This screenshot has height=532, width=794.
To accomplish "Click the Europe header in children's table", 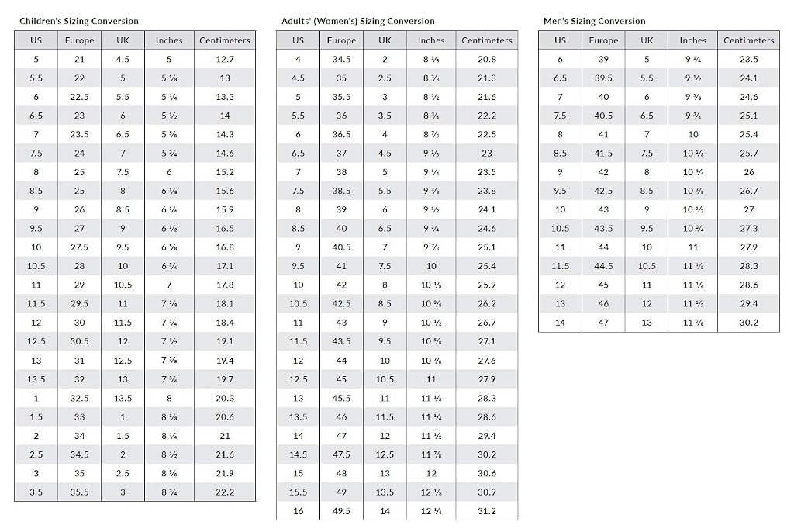I will pos(80,40).
